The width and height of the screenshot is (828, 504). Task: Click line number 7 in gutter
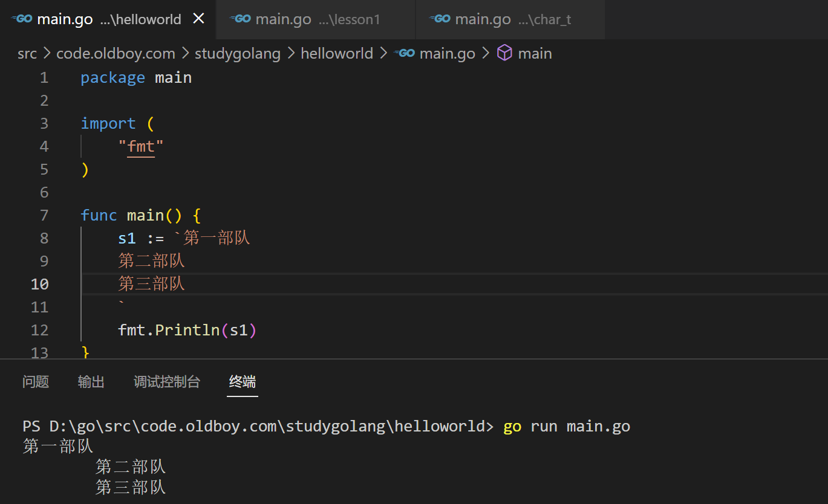(x=44, y=215)
